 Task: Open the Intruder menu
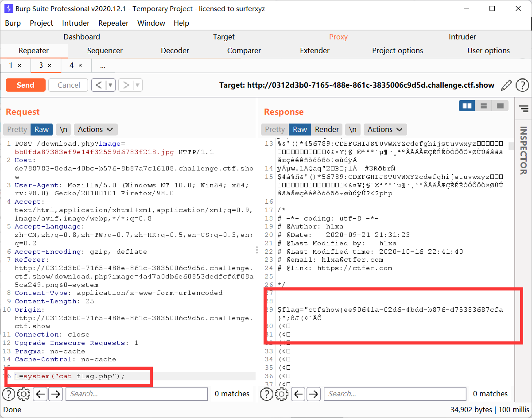(x=76, y=23)
